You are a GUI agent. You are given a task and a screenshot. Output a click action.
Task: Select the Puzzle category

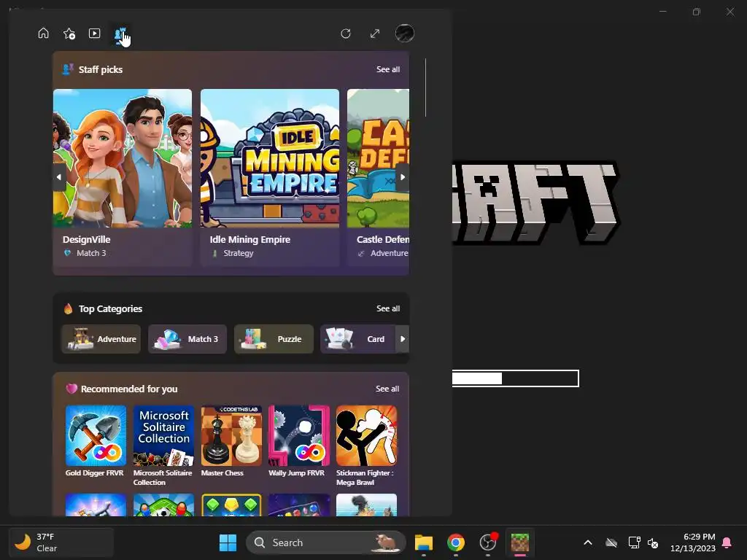coord(274,339)
